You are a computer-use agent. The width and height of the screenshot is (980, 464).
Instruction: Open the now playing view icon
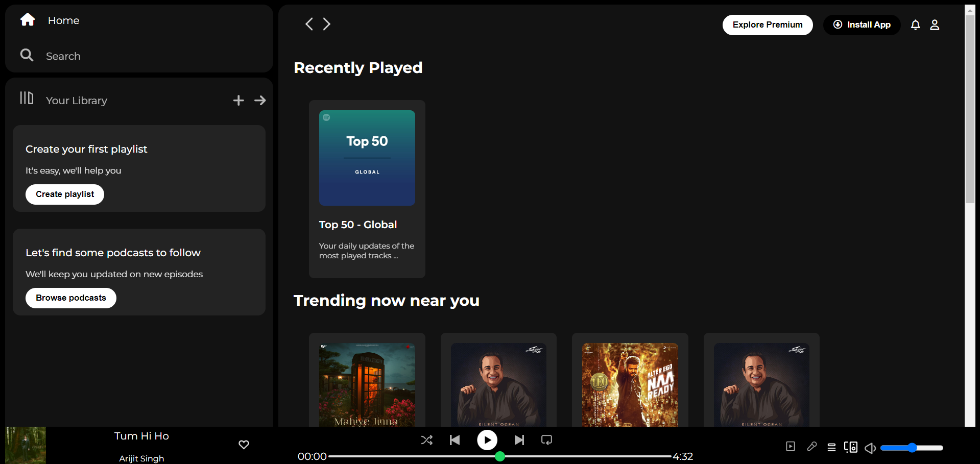[791, 447]
